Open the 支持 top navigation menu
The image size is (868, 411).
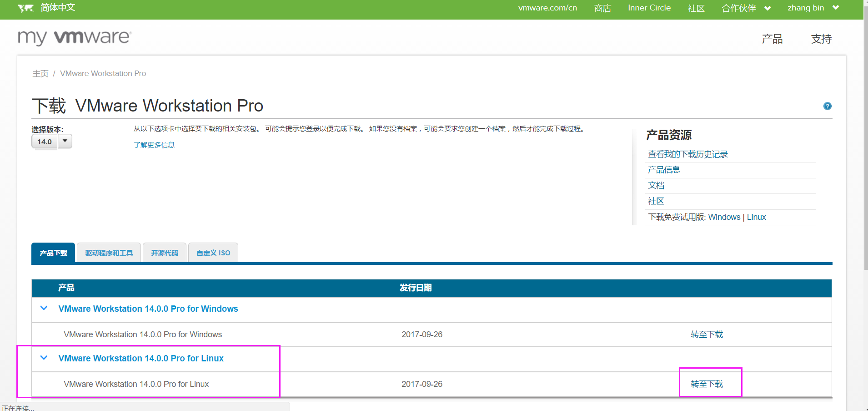(821, 39)
